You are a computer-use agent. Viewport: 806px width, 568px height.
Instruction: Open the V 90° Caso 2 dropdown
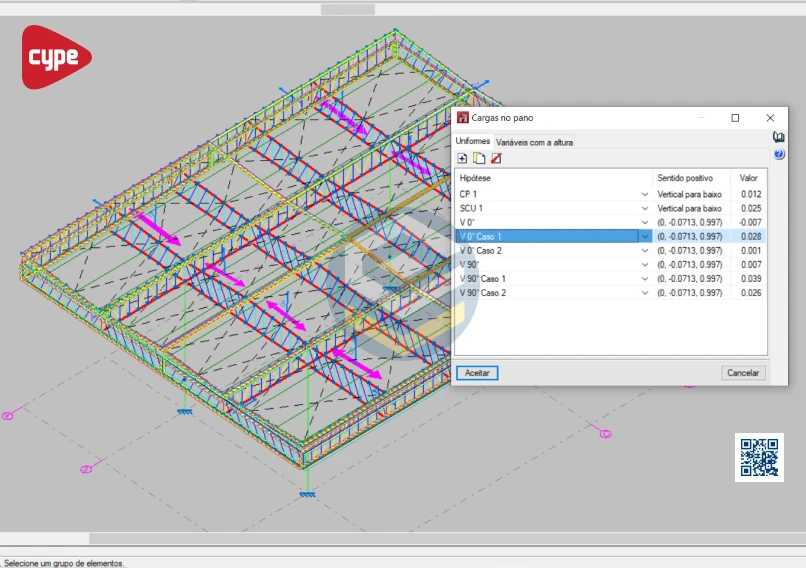[645, 293]
